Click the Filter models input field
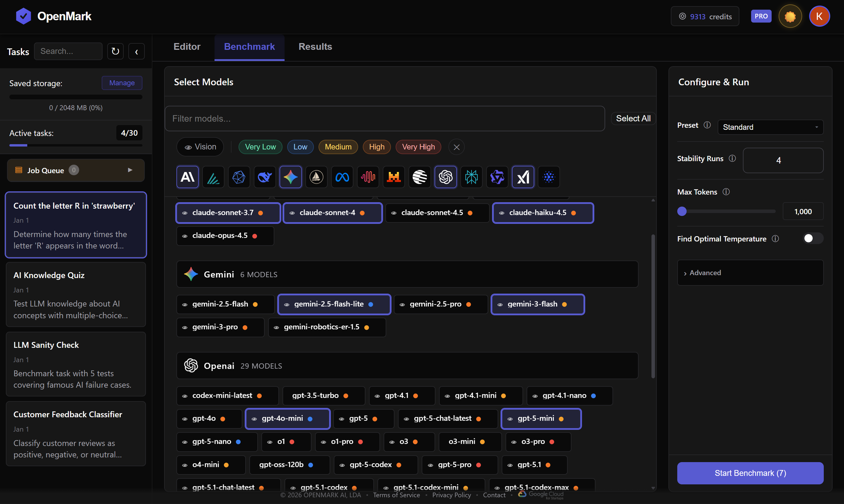 point(384,119)
